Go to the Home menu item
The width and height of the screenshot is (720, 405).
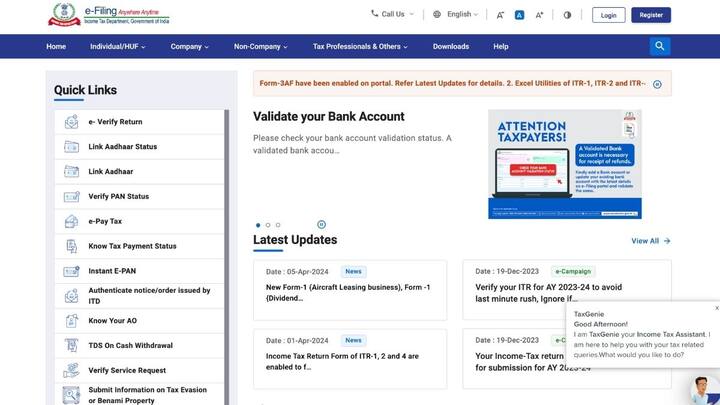point(56,46)
